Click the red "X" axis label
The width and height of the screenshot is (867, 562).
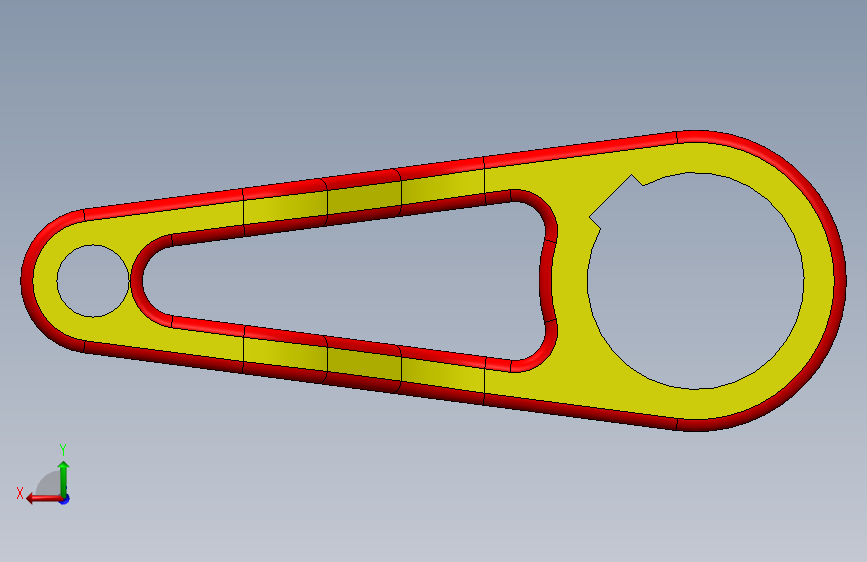pos(20,493)
